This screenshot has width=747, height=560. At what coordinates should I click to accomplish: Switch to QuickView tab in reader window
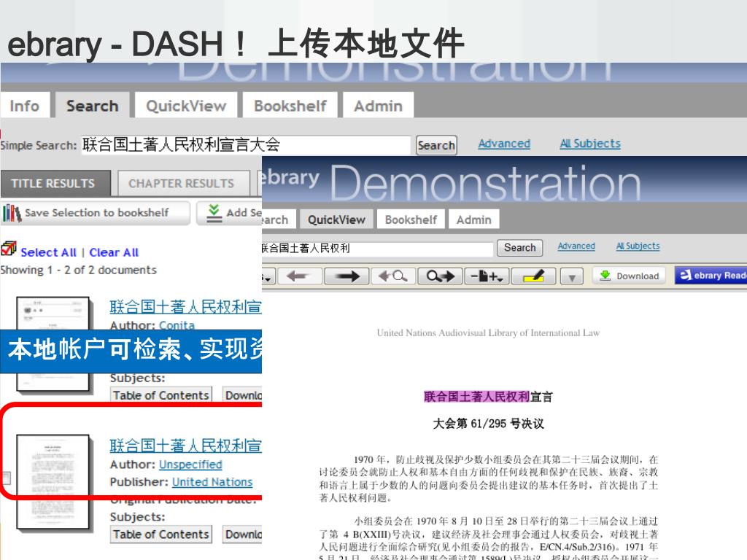pyautogui.click(x=336, y=219)
